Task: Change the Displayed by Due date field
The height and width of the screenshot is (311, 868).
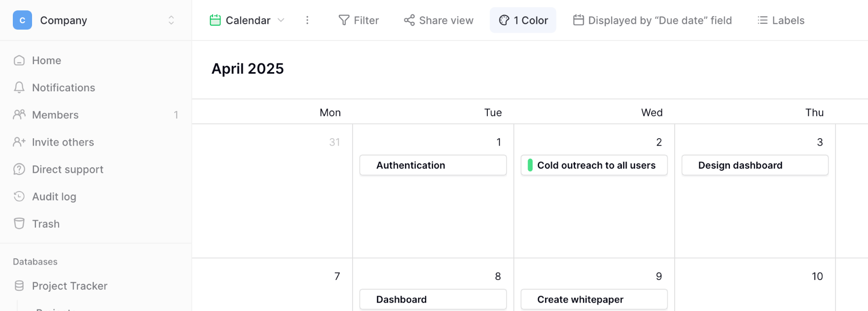Action: (x=652, y=20)
